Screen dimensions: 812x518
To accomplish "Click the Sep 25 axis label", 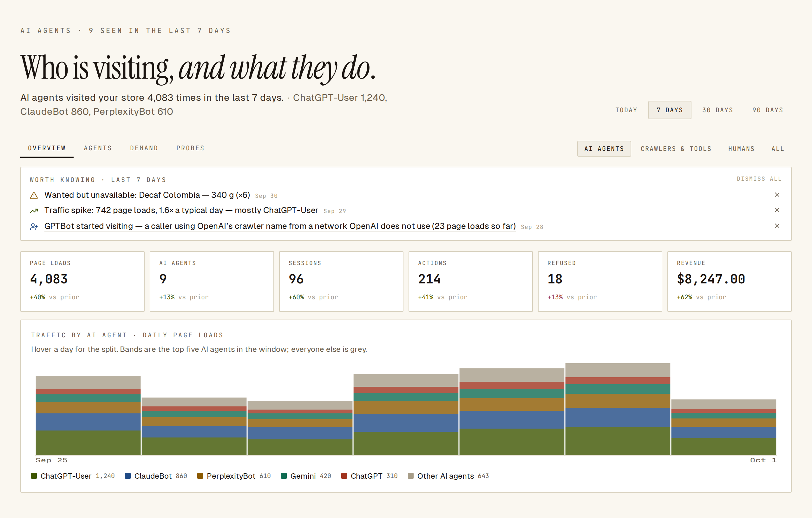I will (x=51, y=460).
